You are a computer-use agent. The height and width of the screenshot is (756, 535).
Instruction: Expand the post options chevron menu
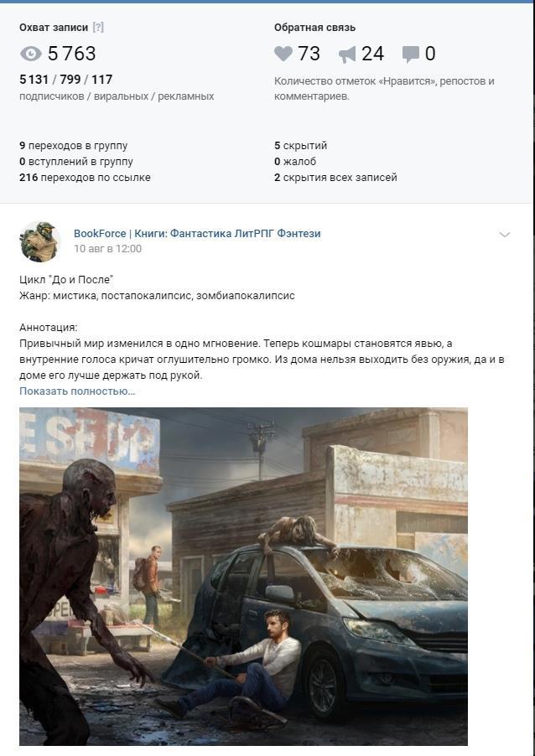(x=505, y=235)
